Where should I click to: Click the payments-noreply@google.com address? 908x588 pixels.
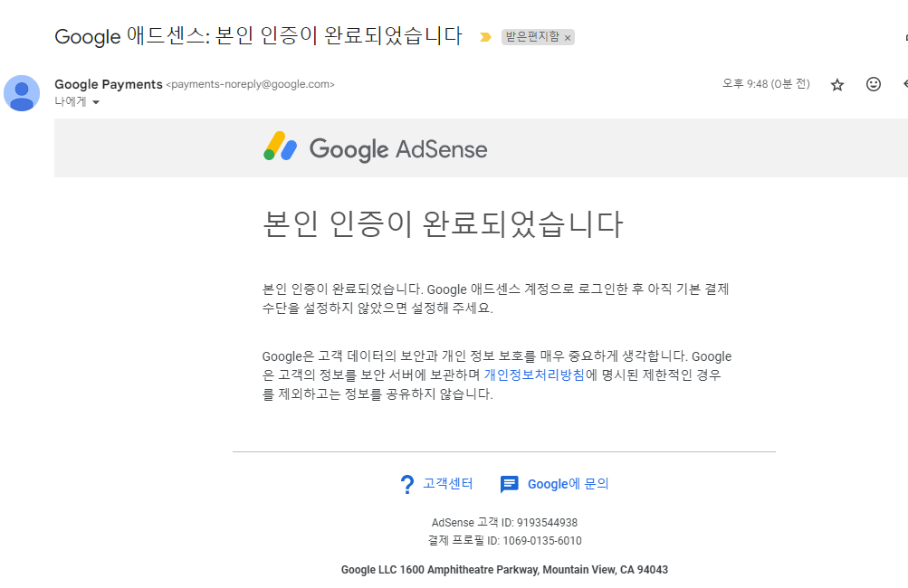click(250, 84)
